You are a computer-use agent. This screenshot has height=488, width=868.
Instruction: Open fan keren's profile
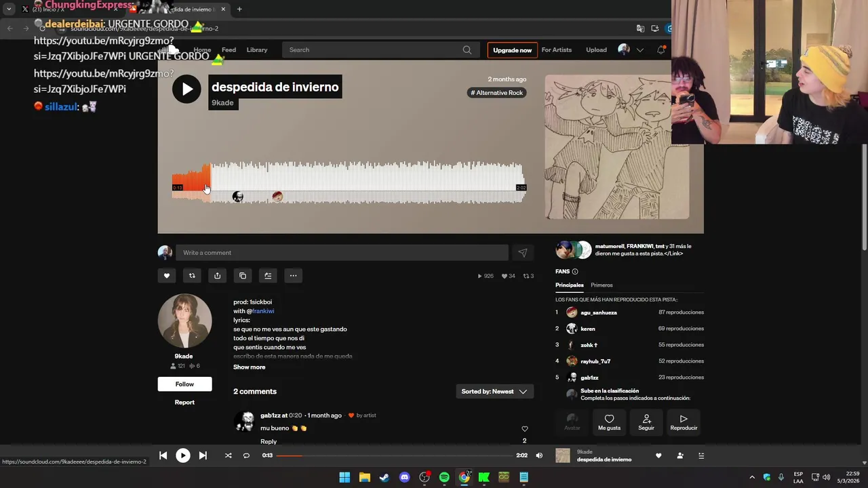(x=588, y=329)
